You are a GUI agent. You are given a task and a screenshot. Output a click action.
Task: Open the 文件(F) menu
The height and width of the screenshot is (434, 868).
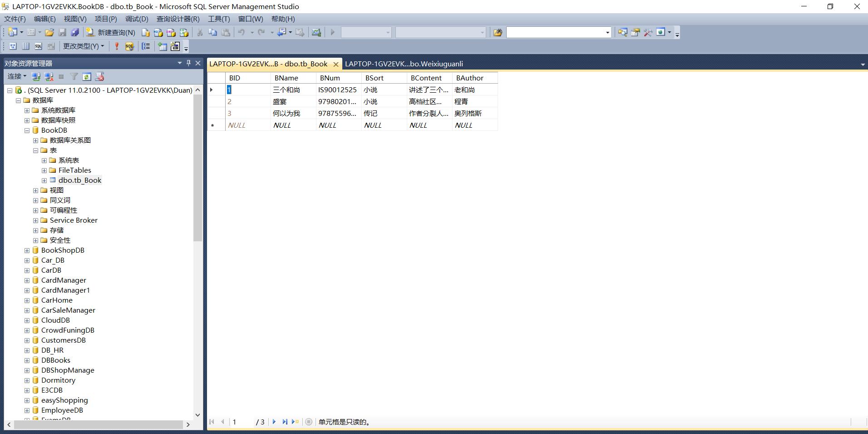click(15, 19)
